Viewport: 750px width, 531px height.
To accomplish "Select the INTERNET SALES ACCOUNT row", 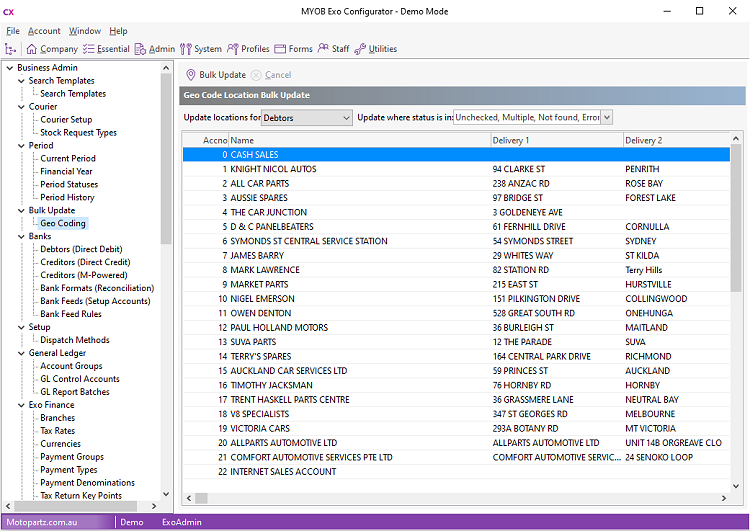I will 456,472.
